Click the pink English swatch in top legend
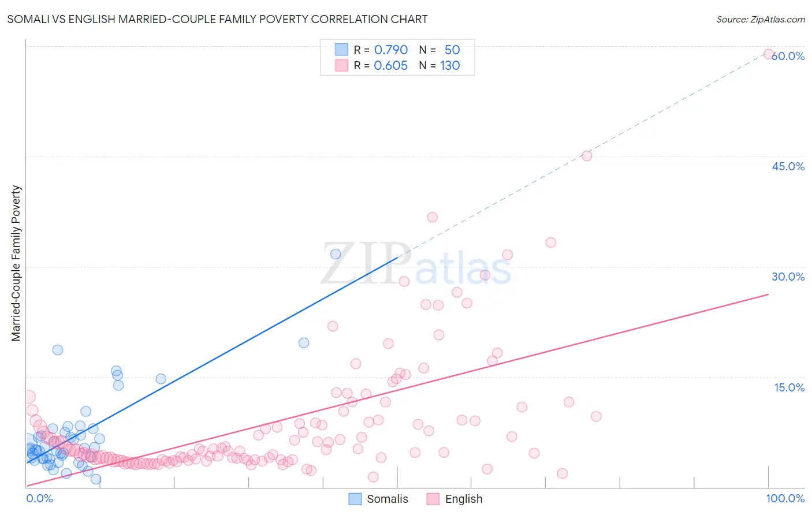Viewport: 812px width, 515px height. coord(342,65)
